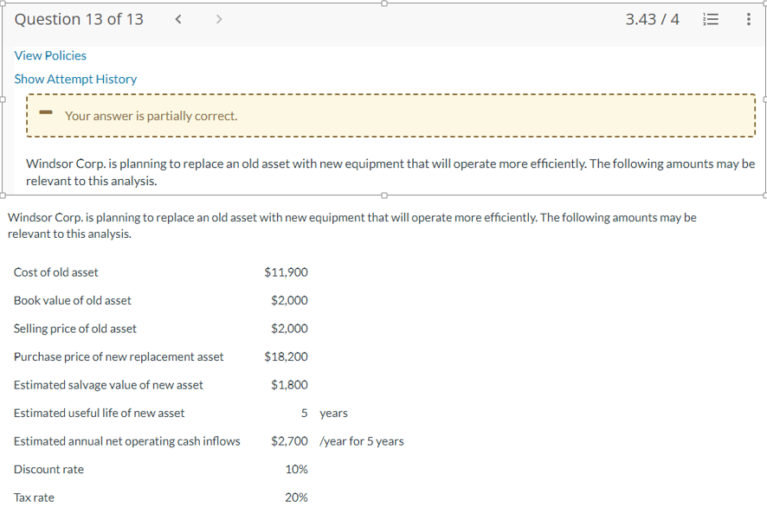Click the '/year for 5 years' text
This screenshot has height=532, width=767.
(362, 441)
